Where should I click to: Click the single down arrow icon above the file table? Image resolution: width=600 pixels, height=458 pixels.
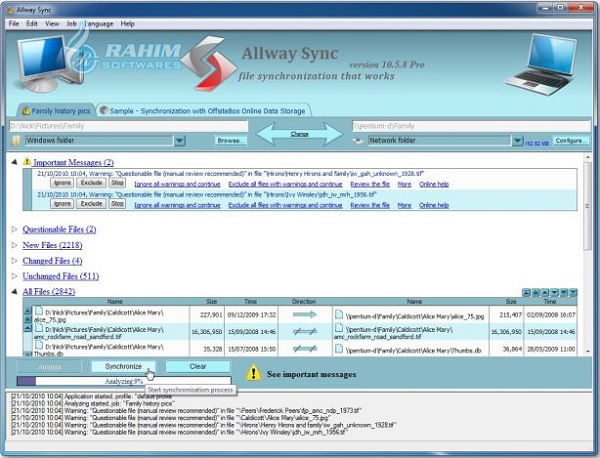pos(554,293)
